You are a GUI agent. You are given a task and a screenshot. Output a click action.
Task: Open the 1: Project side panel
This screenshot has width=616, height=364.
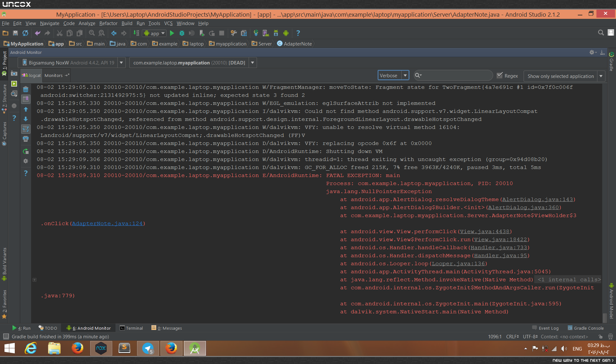[x=4, y=63]
